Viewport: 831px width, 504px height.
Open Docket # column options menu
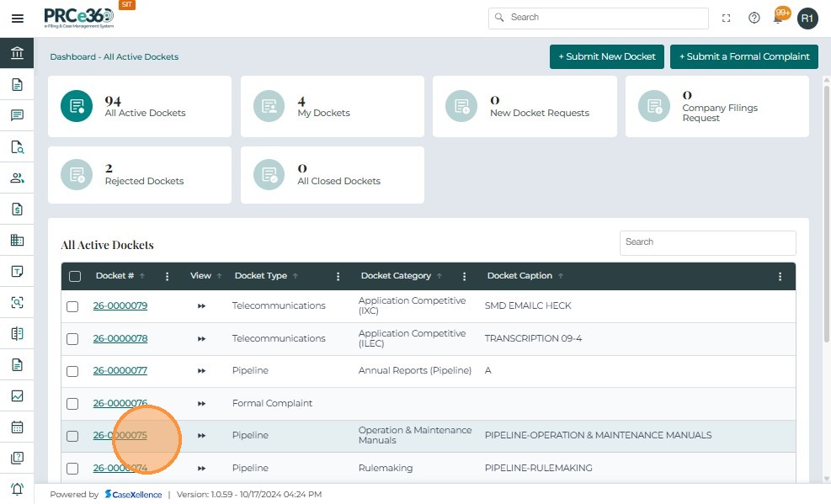click(168, 276)
